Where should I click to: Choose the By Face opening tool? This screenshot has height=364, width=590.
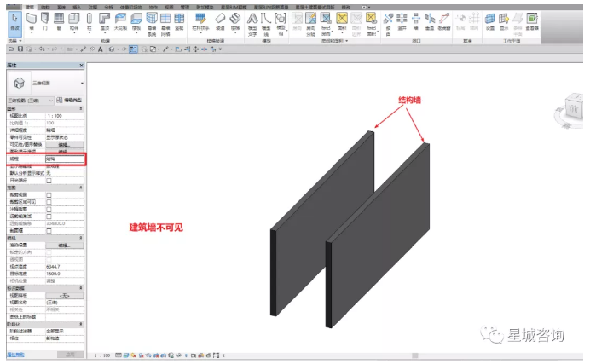tap(388, 24)
